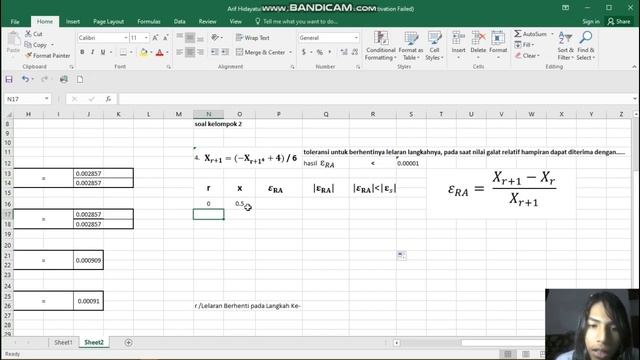
Task: Click Save in Quick Access Toolbar
Action: [9, 80]
